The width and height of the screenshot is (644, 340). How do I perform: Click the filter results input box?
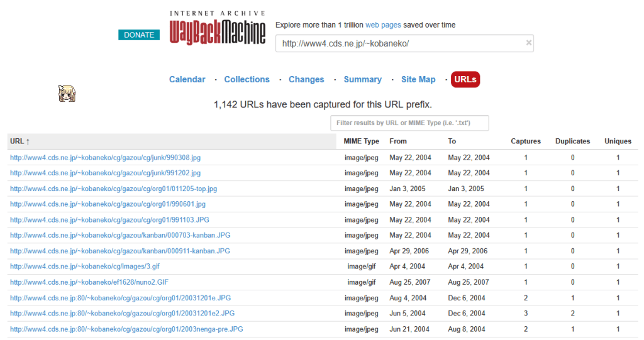click(409, 123)
